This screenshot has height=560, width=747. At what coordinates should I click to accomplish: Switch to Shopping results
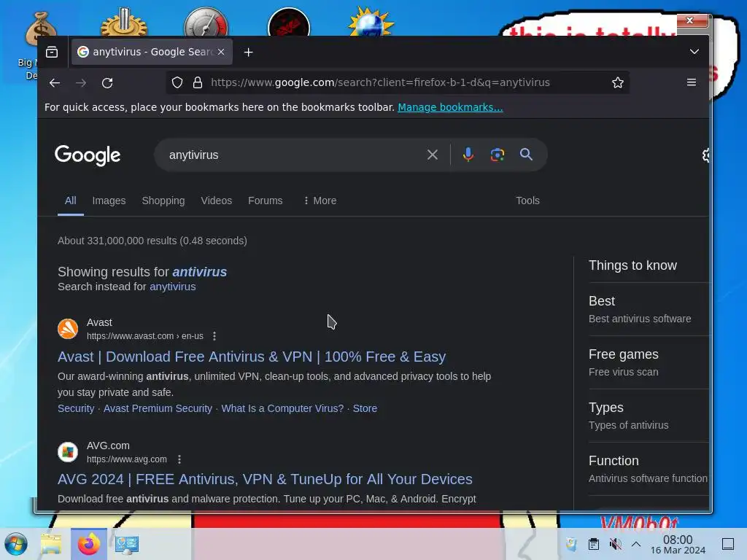click(x=163, y=201)
